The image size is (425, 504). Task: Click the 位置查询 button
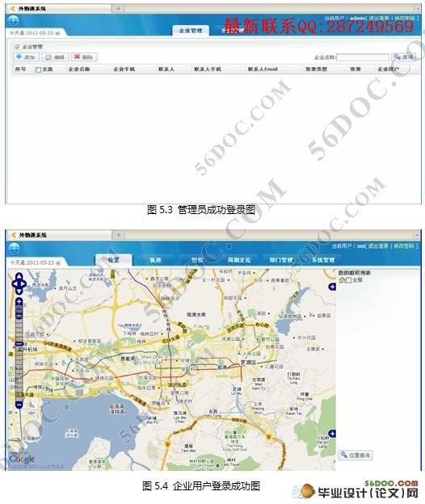356,455
